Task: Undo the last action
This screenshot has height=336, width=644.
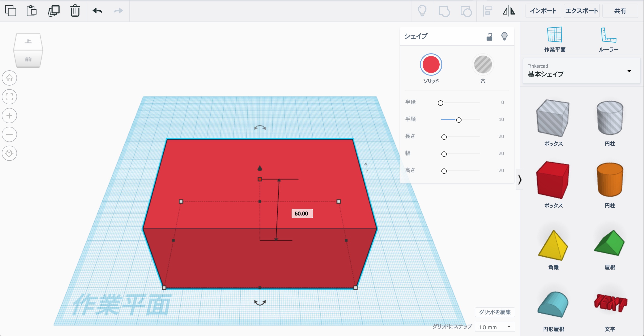Action: pyautogui.click(x=97, y=11)
